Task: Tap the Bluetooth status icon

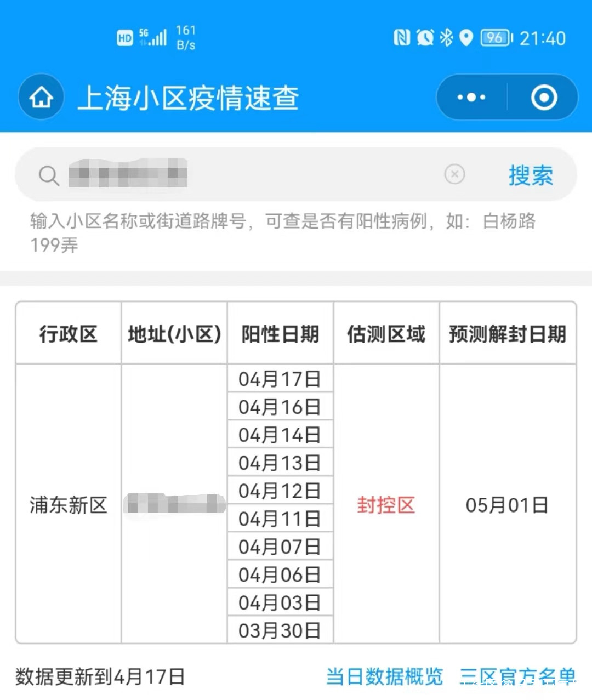Action: [447, 38]
